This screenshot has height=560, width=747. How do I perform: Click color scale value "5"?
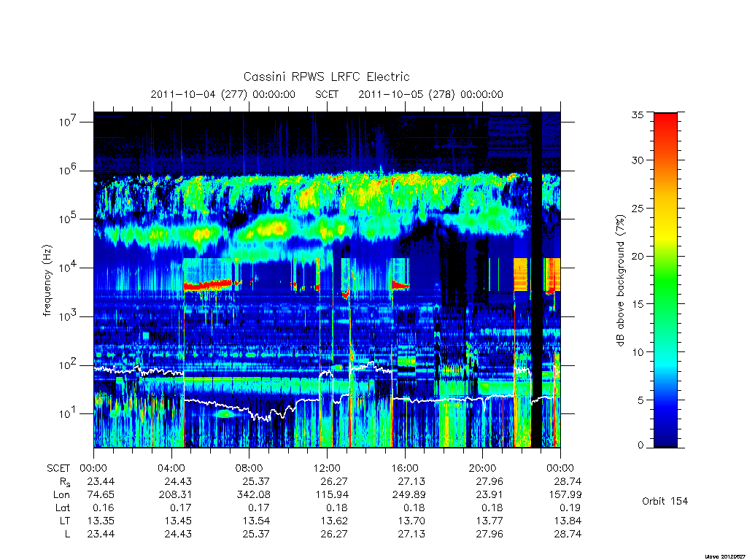pyautogui.click(x=640, y=400)
